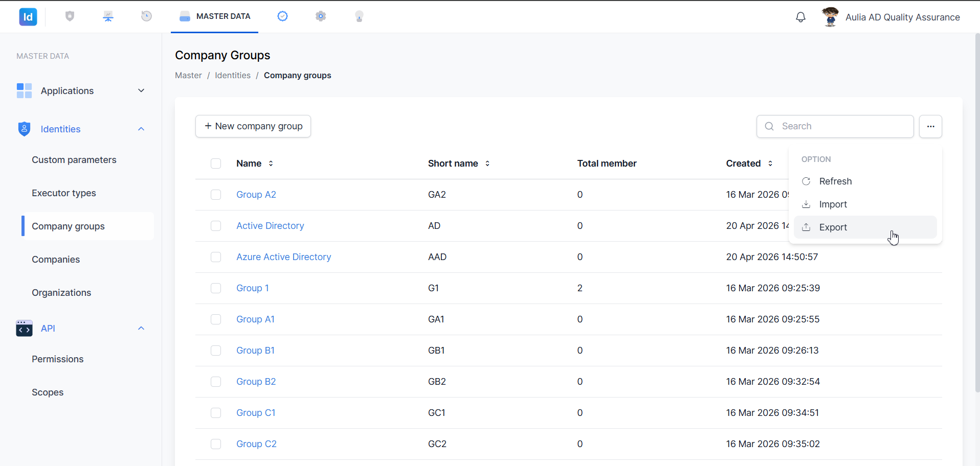Check the Active Directory row checkbox
Image resolution: width=980 pixels, height=466 pixels.
[x=216, y=226]
